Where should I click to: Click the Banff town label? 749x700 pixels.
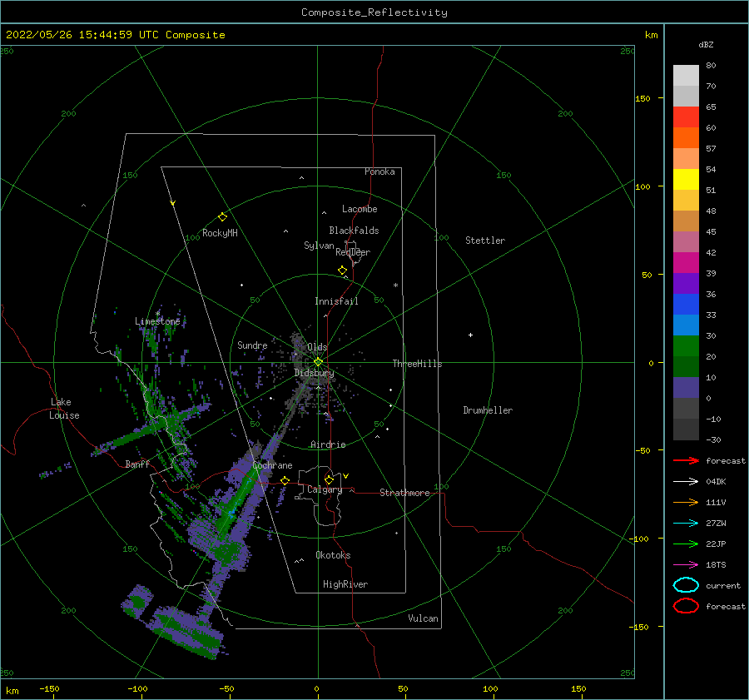pyautogui.click(x=137, y=464)
